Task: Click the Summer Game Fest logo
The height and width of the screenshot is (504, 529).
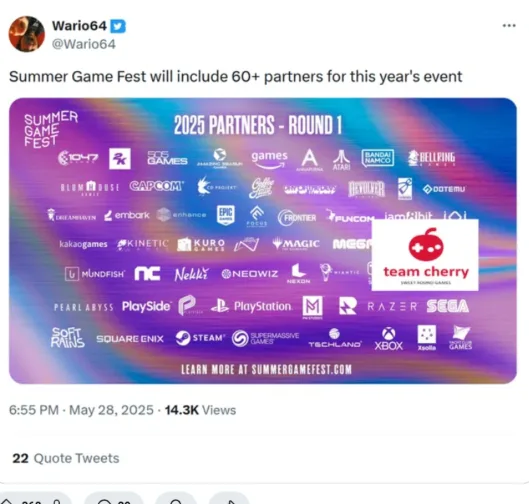Action: [x=51, y=129]
